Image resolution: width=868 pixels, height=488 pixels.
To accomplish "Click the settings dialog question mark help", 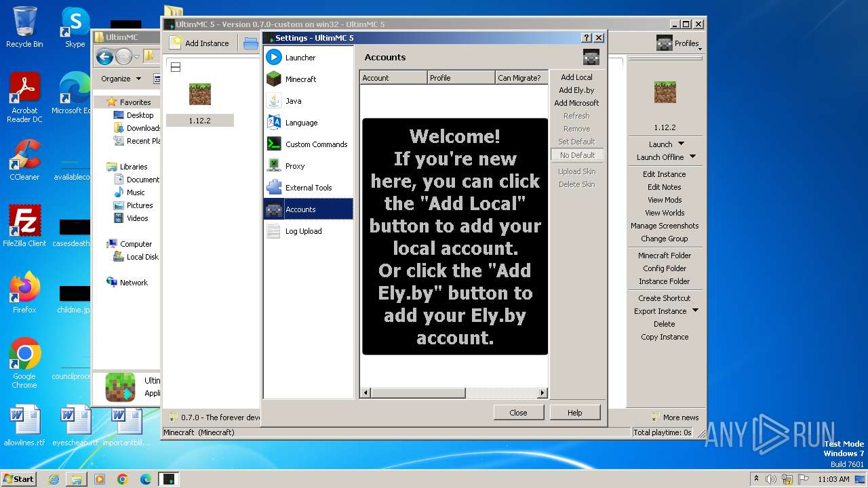I will click(x=587, y=38).
